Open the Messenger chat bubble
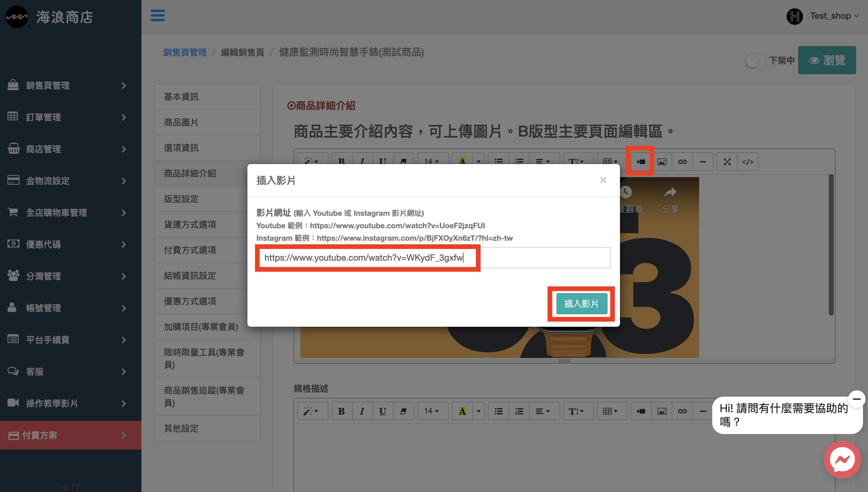Viewport: 868px width, 492px height. [x=842, y=460]
